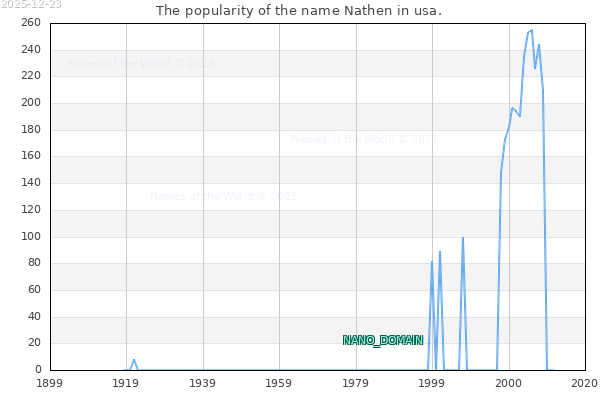Click the x-axis year label 2000

point(509,383)
